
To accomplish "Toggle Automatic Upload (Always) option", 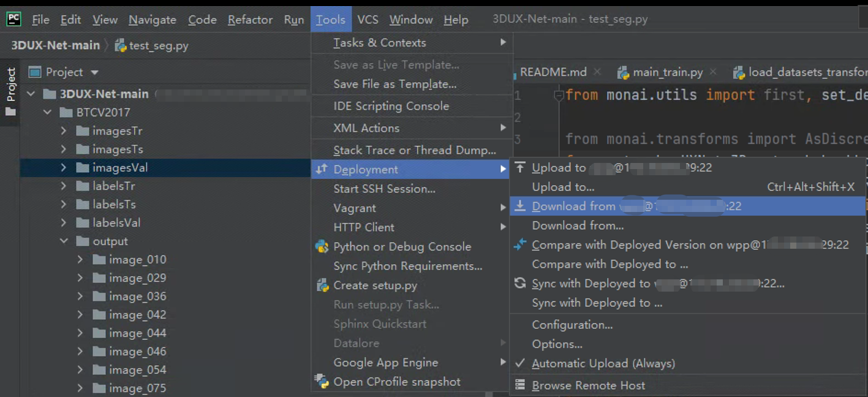I will pyautogui.click(x=603, y=363).
